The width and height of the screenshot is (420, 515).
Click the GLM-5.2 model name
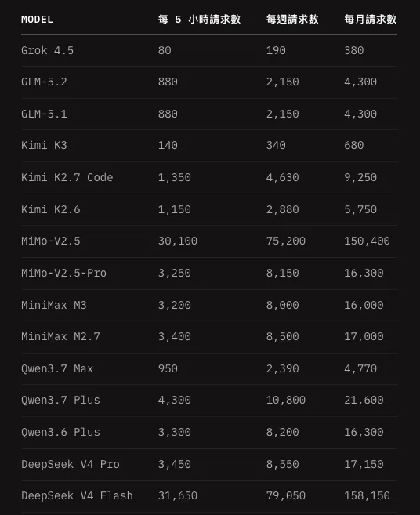click(x=44, y=82)
